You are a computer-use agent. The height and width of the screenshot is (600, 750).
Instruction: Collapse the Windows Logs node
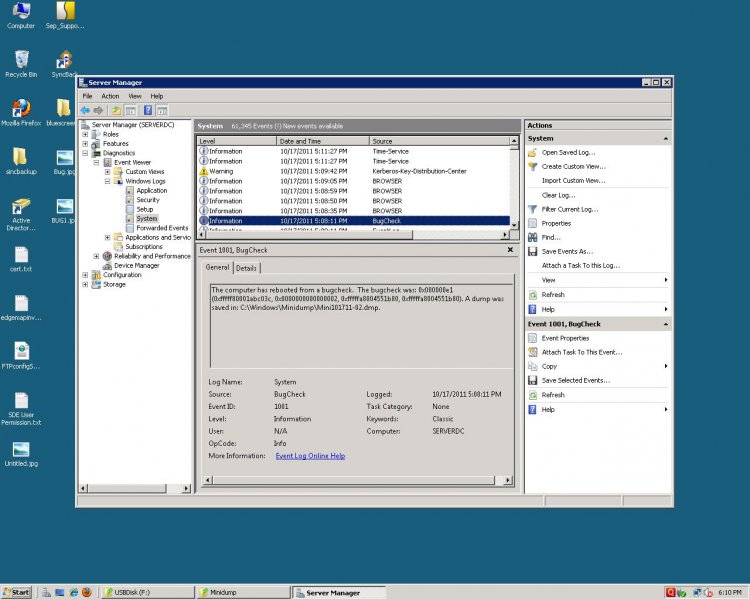[x=108, y=181]
